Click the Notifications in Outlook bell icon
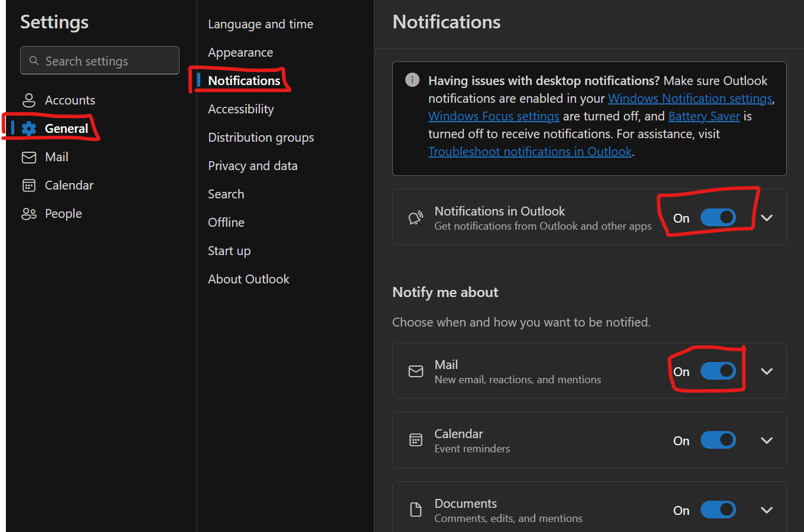This screenshot has height=532, width=804. click(x=416, y=218)
